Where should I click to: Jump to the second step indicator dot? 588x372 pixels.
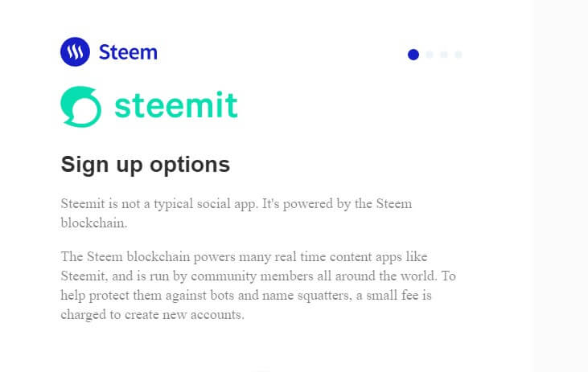tap(430, 55)
